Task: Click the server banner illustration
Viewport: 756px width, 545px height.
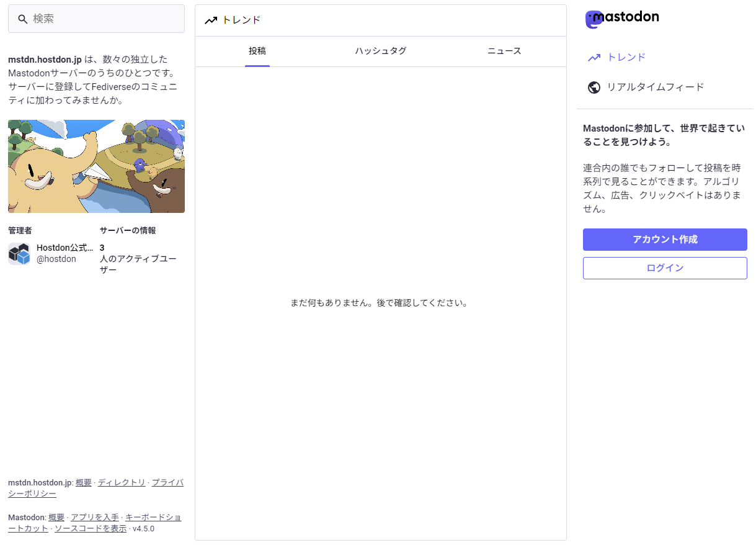Action: point(96,166)
